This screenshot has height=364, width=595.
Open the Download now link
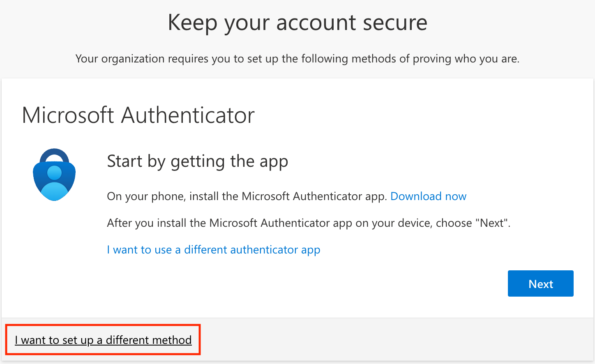(428, 196)
